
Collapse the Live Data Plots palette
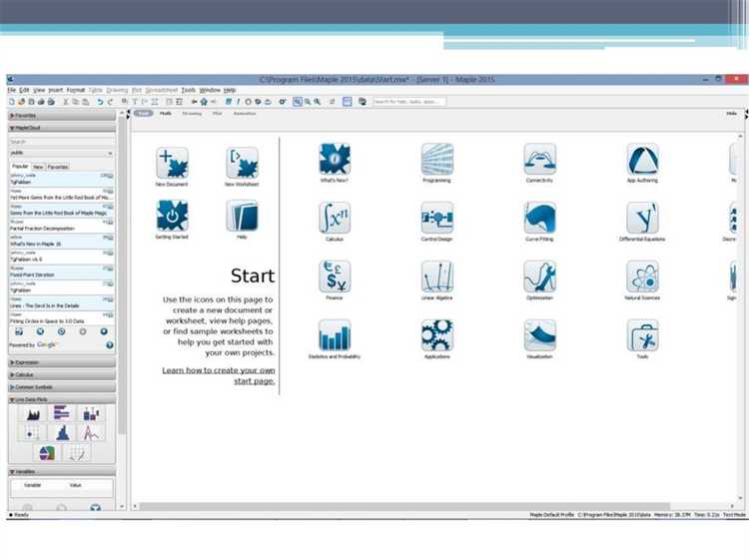62,399
